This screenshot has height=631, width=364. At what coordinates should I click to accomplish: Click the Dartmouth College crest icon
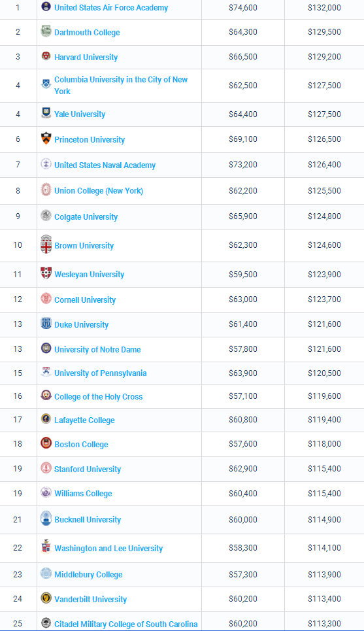pos(46,31)
